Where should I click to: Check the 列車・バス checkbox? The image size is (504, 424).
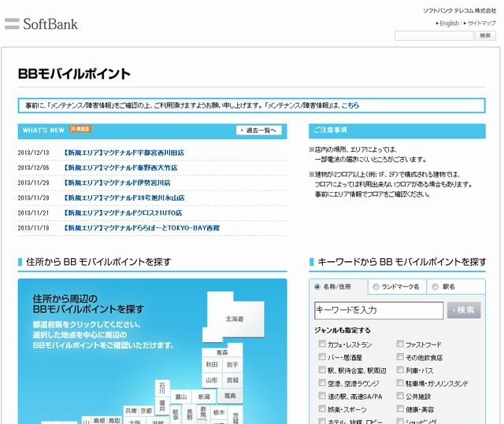pyautogui.click(x=400, y=370)
